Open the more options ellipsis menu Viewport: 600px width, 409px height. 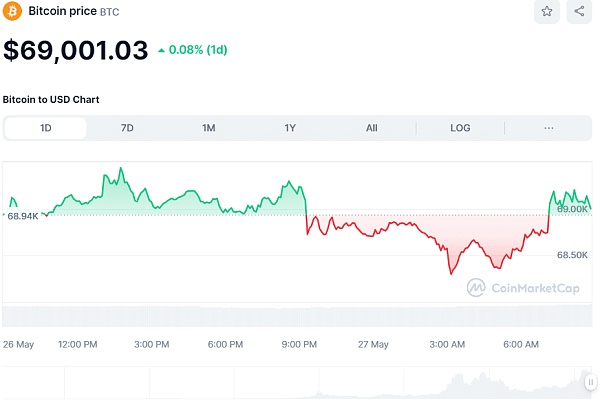pyautogui.click(x=548, y=128)
